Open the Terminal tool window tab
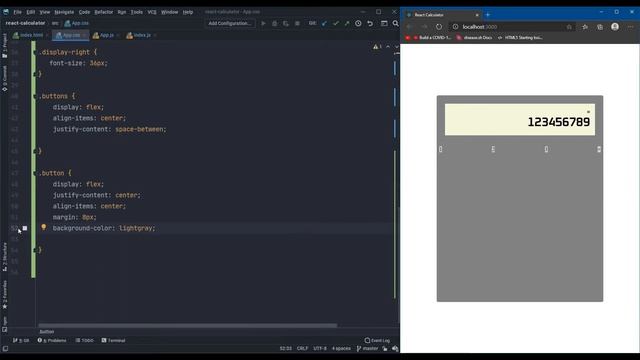Viewport: 640px width, 360px height. [x=113, y=340]
